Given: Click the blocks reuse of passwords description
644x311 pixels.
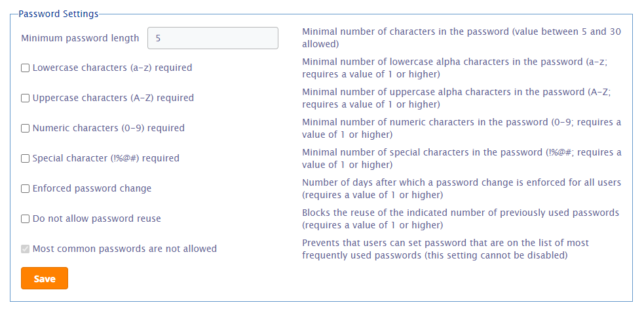Looking at the screenshot, I should pyautogui.click(x=461, y=218).
